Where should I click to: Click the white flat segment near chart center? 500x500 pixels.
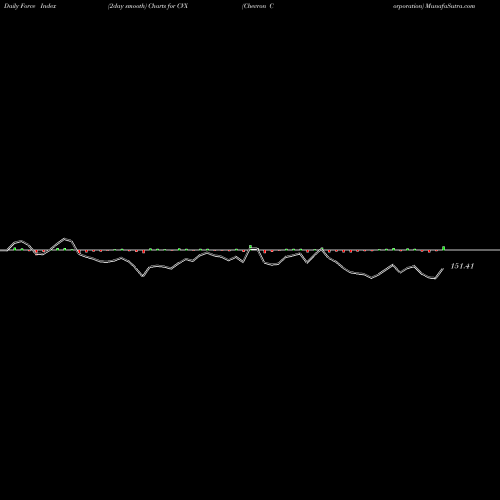(x=254, y=249)
